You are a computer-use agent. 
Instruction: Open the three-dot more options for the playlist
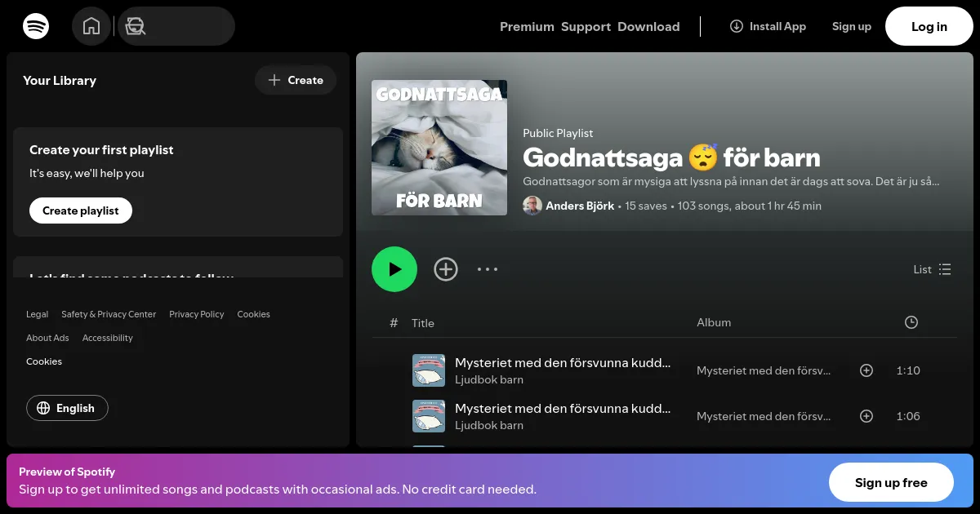click(488, 269)
